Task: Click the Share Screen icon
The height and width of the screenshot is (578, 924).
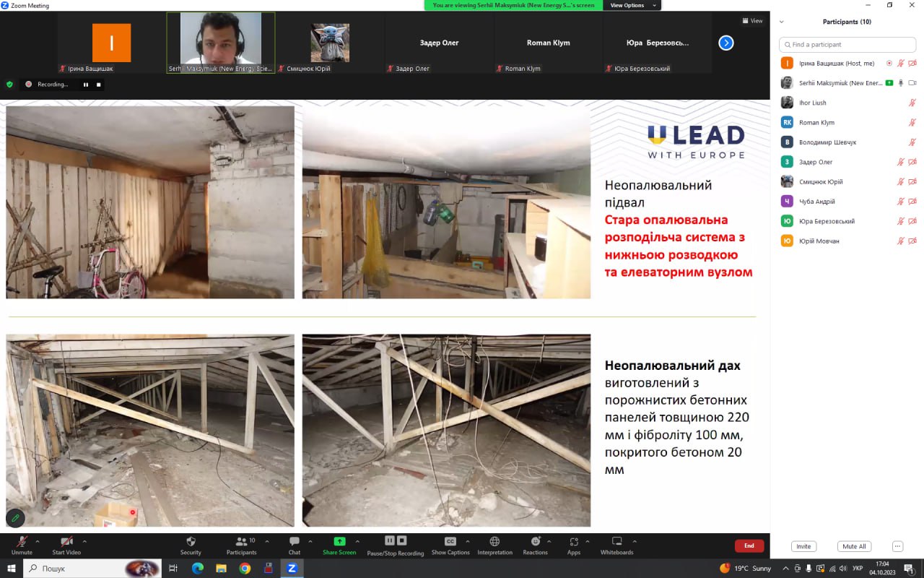Action: coord(339,542)
